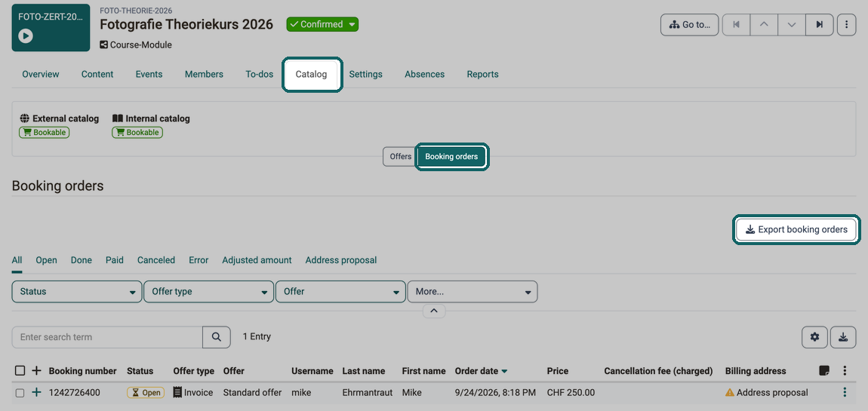Open the Status filter dropdown

tap(76, 292)
